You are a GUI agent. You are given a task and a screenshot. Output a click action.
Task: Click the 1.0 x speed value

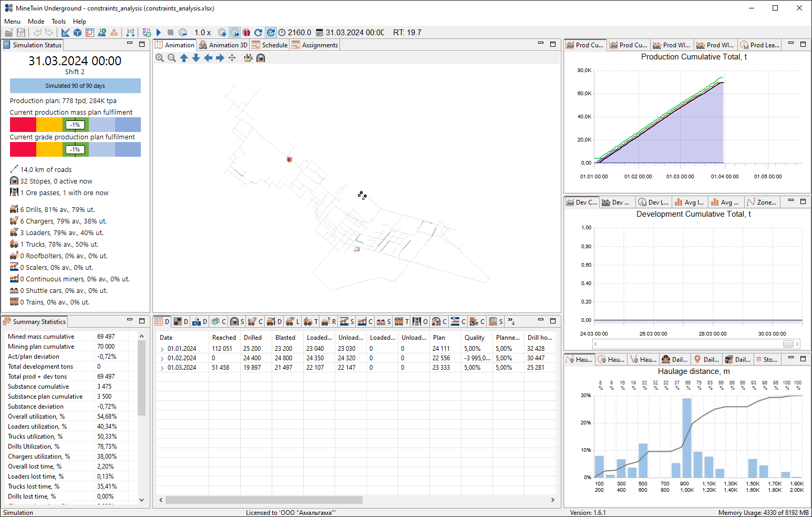pyautogui.click(x=202, y=33)
